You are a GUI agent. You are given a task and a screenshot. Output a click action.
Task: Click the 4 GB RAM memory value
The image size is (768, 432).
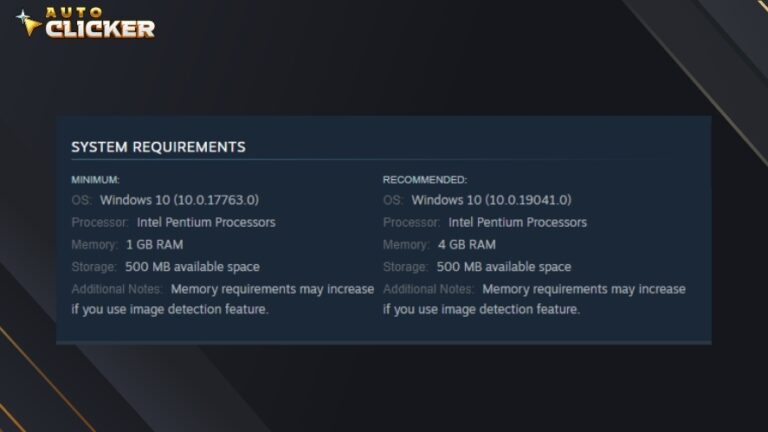[x=467, y=245]
